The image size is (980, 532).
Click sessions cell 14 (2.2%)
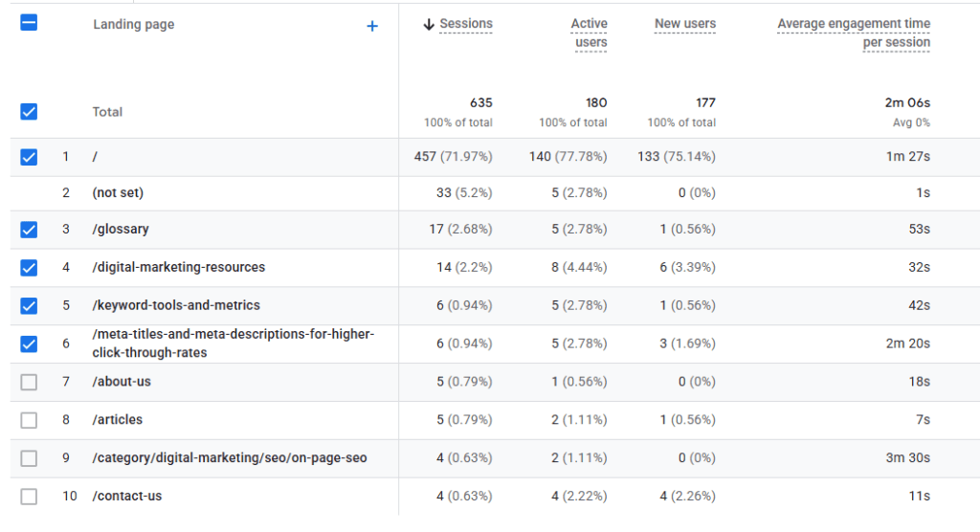[464, 267]
